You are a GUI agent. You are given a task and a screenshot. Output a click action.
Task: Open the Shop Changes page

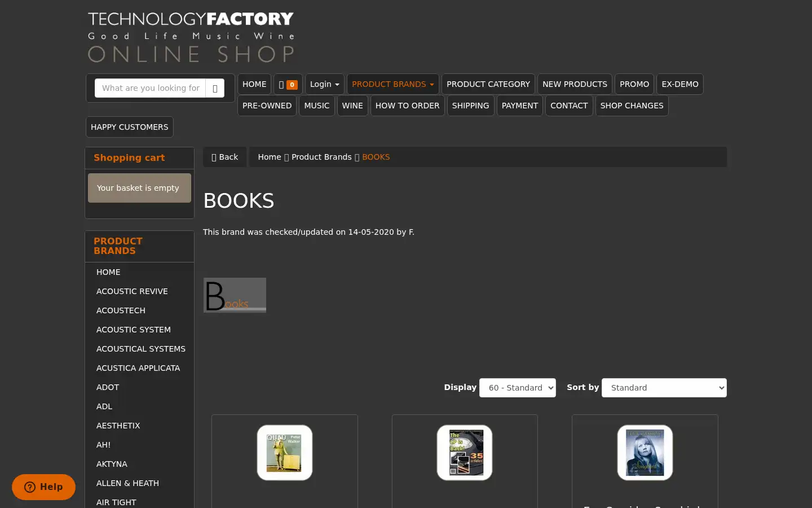tap(632, 106)
